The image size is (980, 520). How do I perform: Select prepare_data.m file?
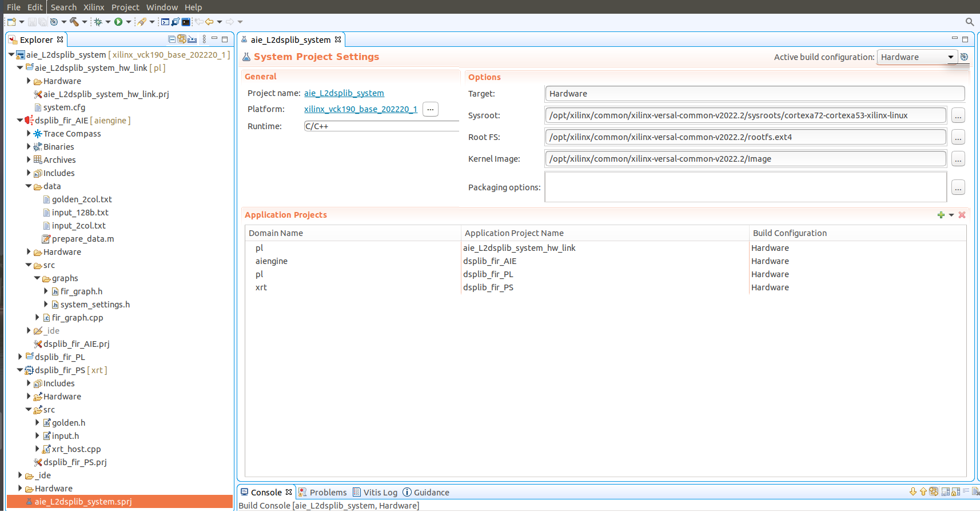coord(83,238)
